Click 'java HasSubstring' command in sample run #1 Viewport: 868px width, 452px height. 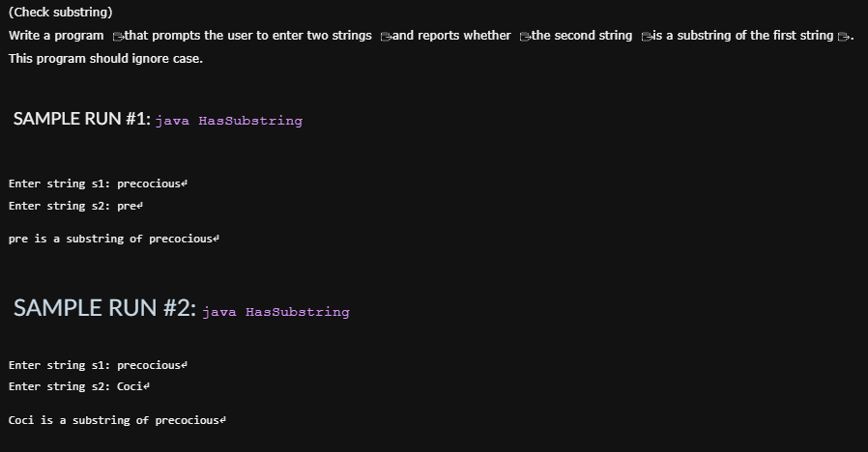[229, 121]
